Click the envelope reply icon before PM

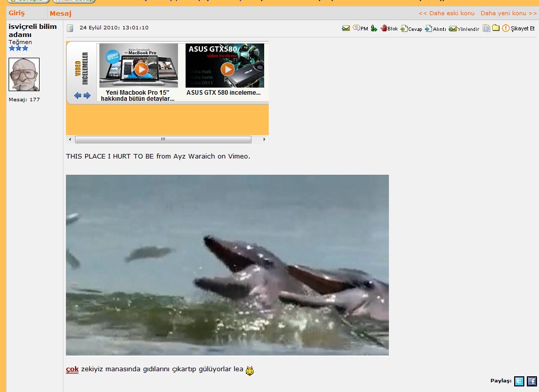click(346, 28)
